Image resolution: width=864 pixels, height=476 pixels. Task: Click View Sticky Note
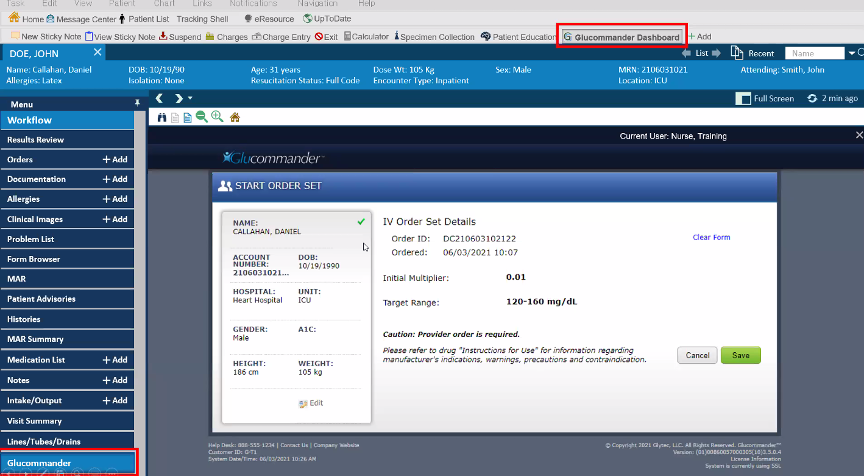coord(120,36)
